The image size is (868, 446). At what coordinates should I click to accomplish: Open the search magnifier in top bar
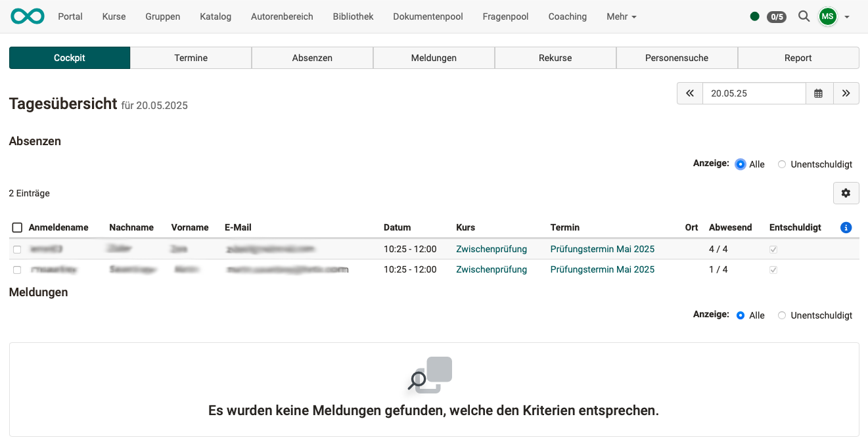pos(804,16)
